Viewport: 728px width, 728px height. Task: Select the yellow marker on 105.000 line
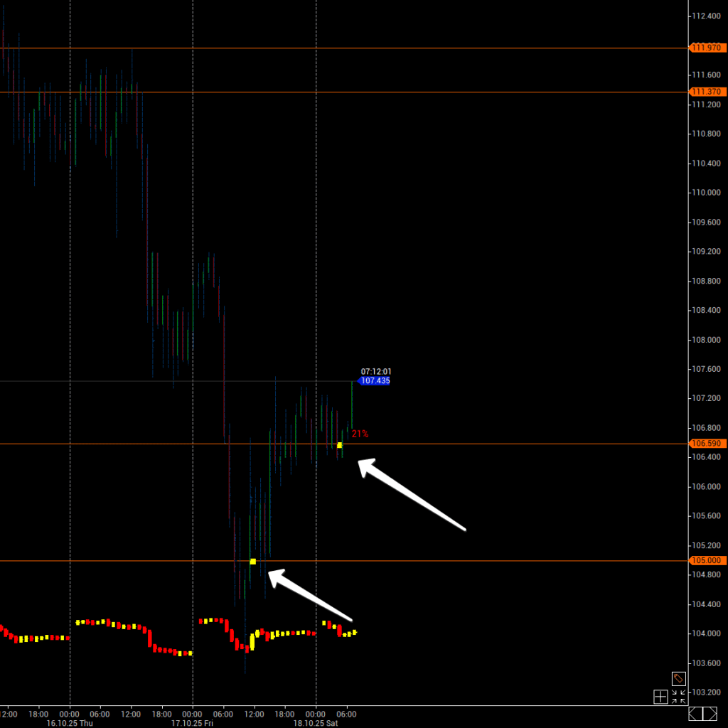(252, 562)
